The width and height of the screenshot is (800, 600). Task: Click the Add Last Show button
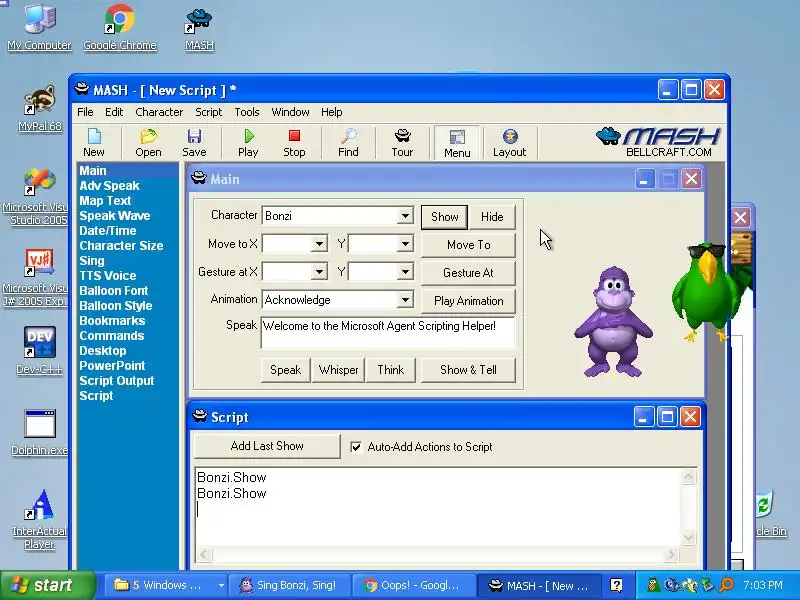point(267,446)
